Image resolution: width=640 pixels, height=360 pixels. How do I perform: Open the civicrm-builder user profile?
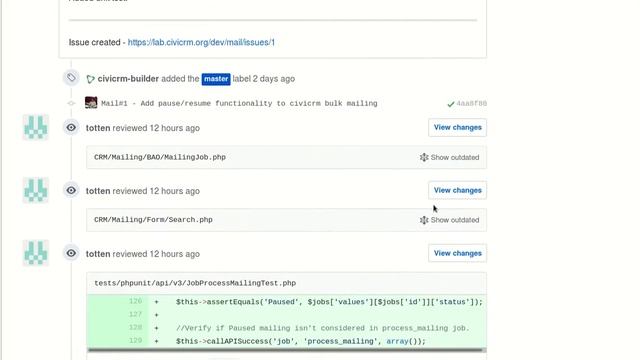coord(128,79)
